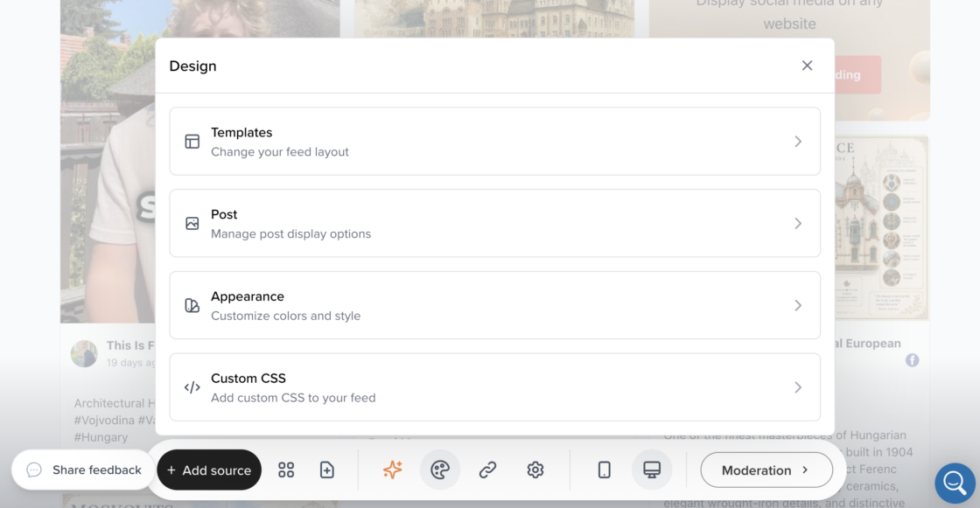Click the post author avatar thumbnail

coord(84,353)
